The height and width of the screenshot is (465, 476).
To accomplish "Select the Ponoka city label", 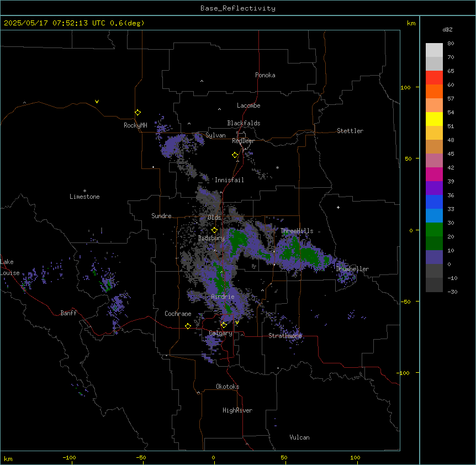I will click(265, 75).
